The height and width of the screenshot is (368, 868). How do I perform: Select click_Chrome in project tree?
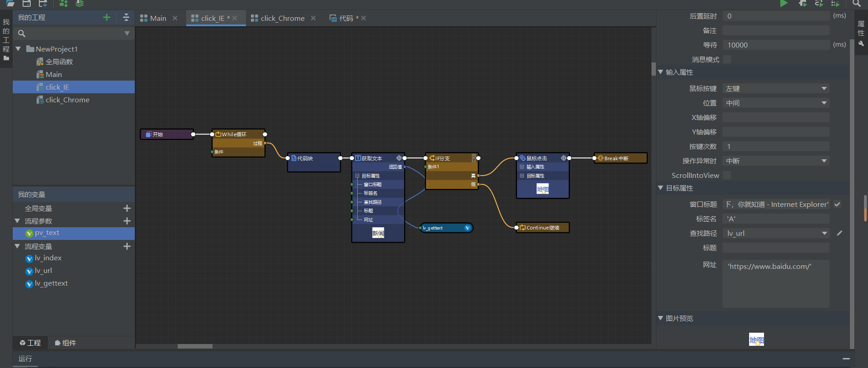[67, 100]
